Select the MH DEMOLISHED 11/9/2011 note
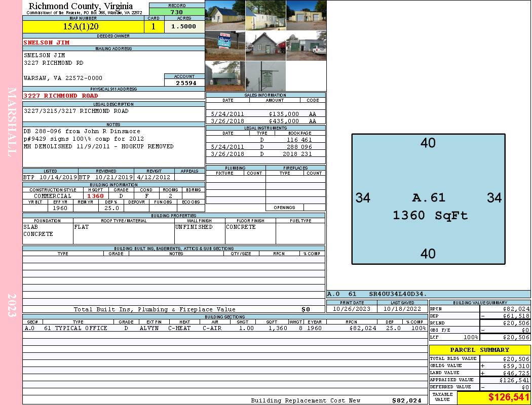The image size is (532, 405). pyautogui.click(x=98, y=146)
